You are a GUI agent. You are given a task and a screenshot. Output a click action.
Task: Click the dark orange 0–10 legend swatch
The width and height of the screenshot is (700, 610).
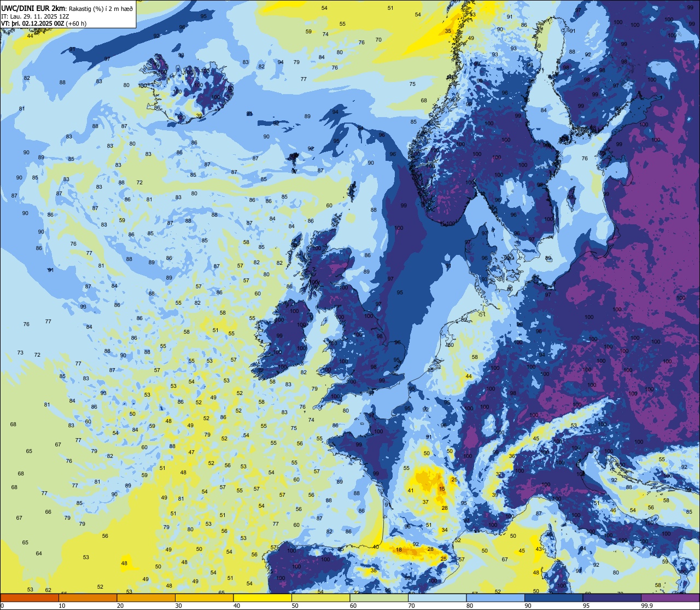[30, 597]
